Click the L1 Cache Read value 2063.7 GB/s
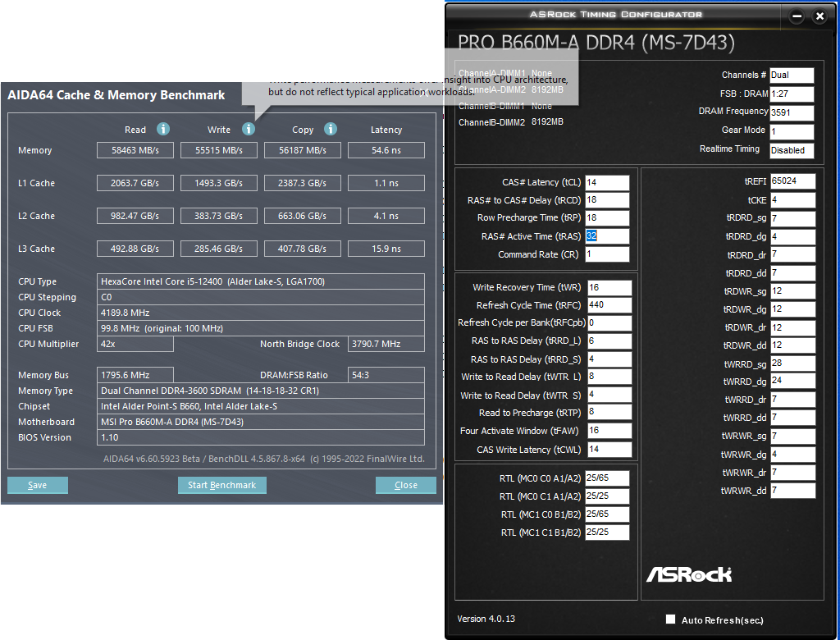Image resolution: width=840 pixels, height=640 pixels. (x=135, y=183)
